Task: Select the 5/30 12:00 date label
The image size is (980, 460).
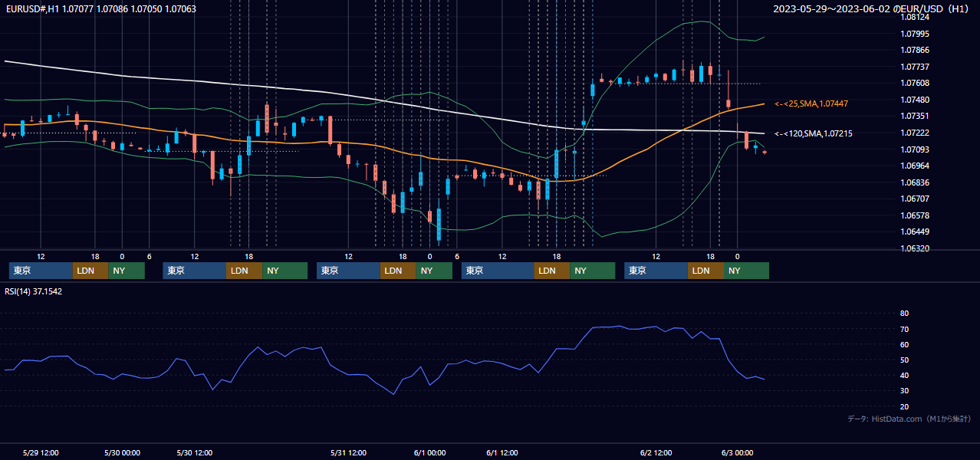Action: coord(195,452)
